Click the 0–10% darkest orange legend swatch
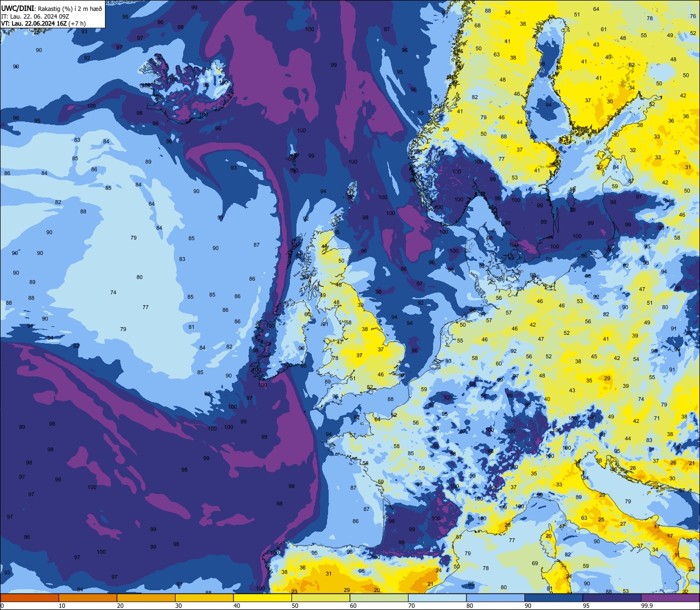The image size is (700, 610). point(30,597)
